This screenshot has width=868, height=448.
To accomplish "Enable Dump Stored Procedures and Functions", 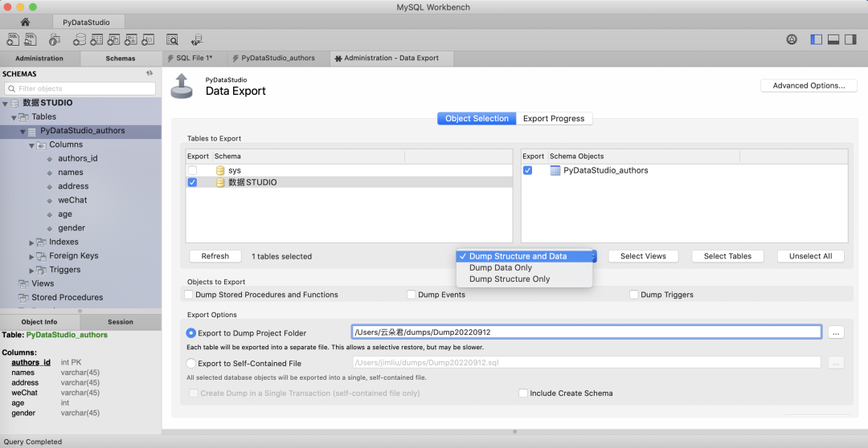I will tap(189, 295).
